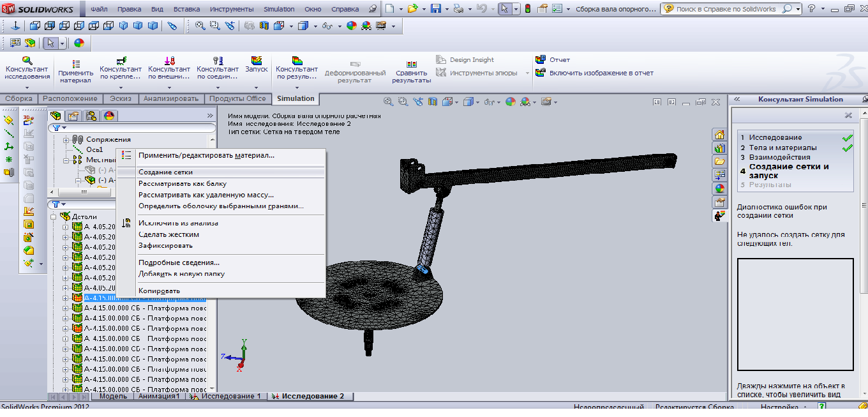Click the New document icon
The width and height of the screenshot is (868, 417).
[391, 9]
